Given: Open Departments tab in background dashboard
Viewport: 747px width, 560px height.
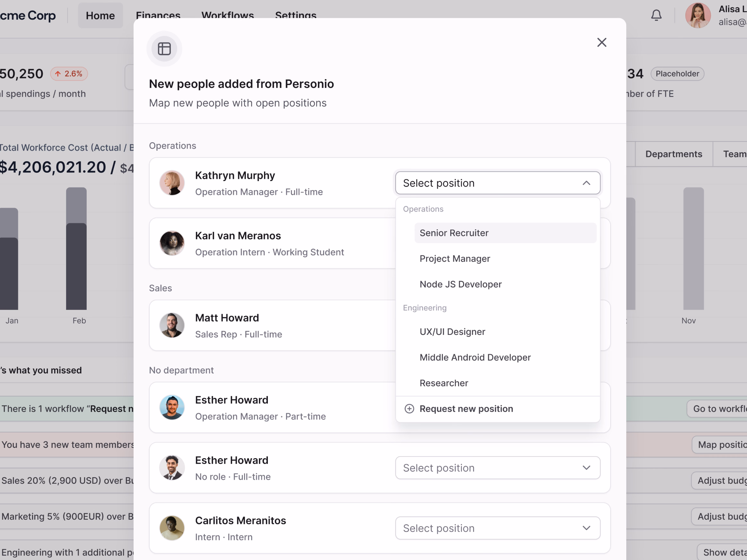Looking at the screenshot, I should 674,154.
